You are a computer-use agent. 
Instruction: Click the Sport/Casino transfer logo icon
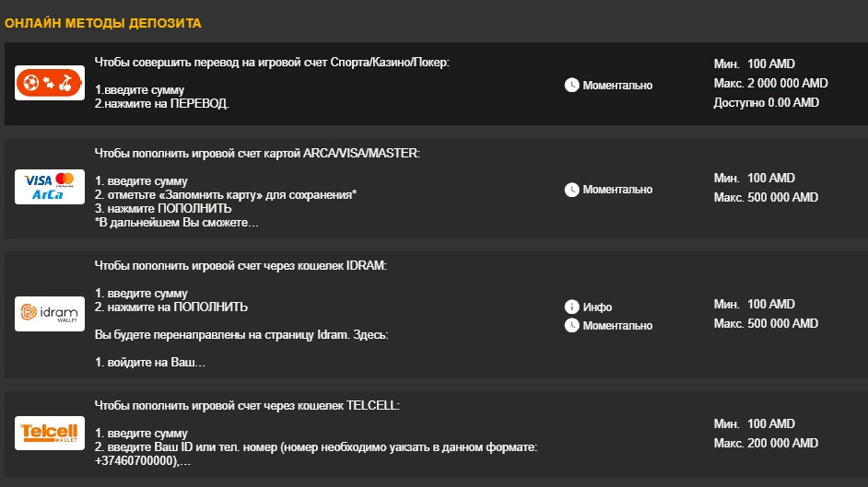(50, 83)
